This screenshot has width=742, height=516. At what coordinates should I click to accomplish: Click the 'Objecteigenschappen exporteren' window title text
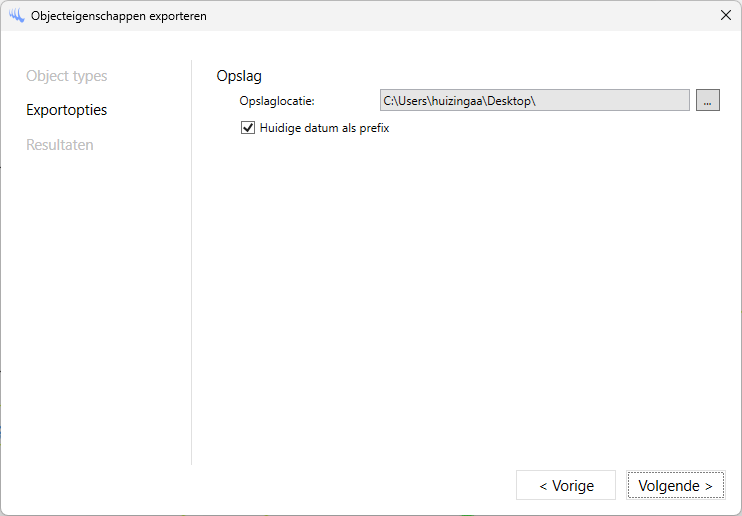point(119,16)
